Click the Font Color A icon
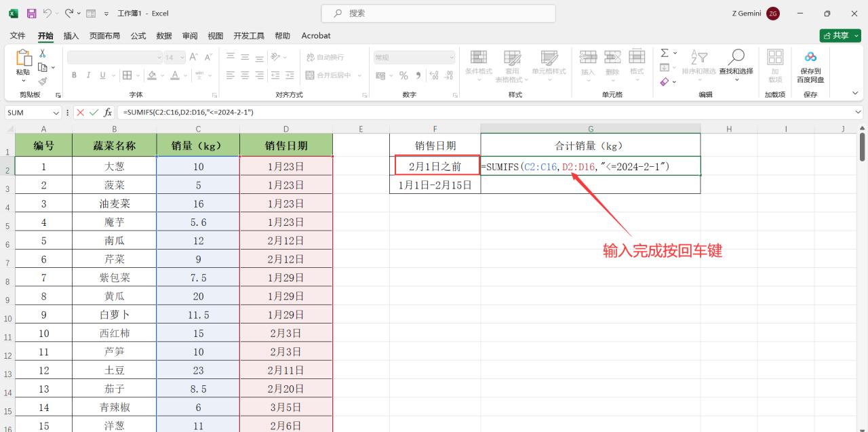 tap(175, 75)
